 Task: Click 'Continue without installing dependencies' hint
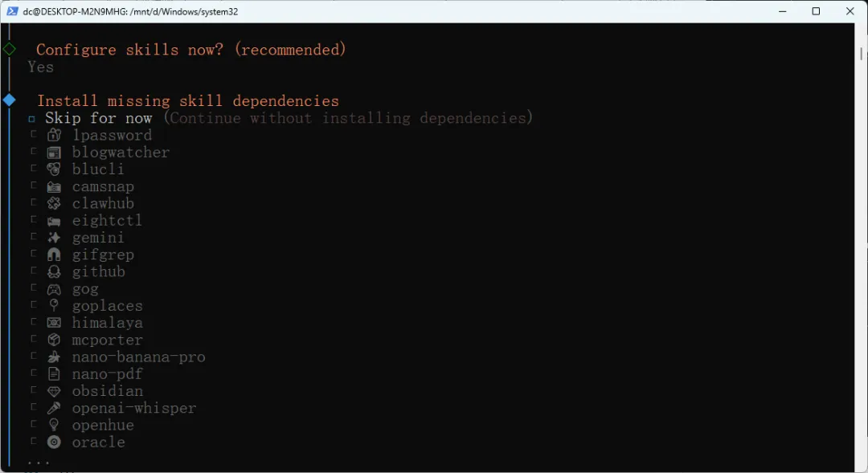point(348,118)
